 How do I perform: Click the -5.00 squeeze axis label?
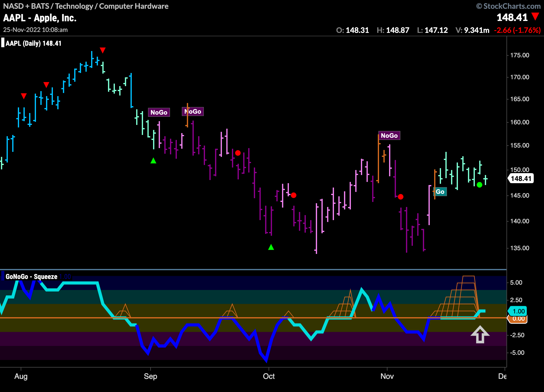[517, 353]
